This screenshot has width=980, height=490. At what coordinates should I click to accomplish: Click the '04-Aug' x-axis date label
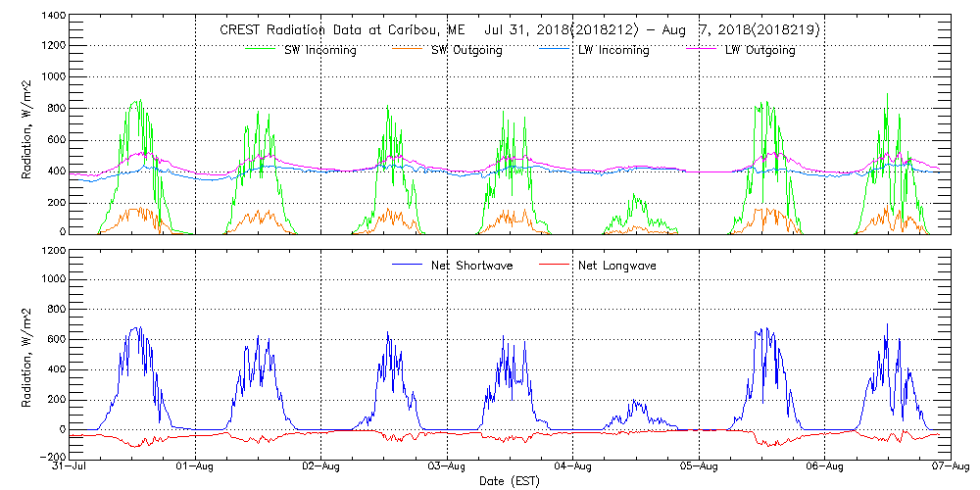pyautogui.click(x=573, y=466)
